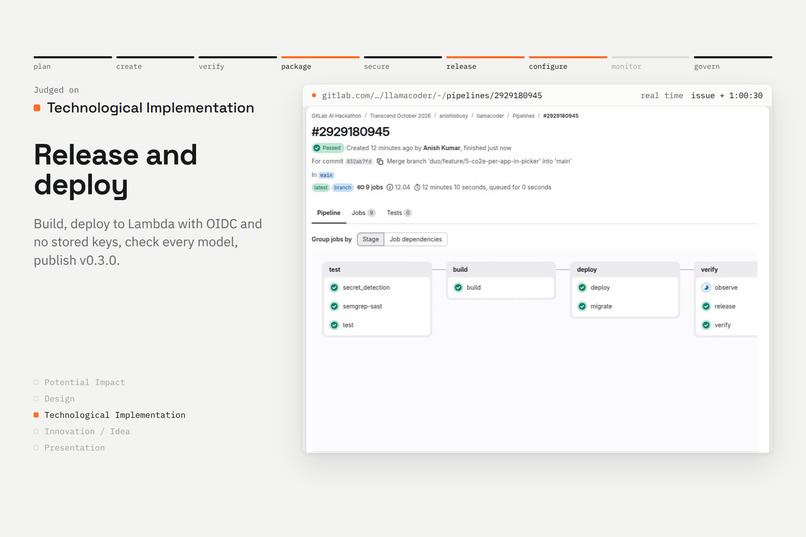Copy the commit SHA with the copy icon

pos(380,161)
